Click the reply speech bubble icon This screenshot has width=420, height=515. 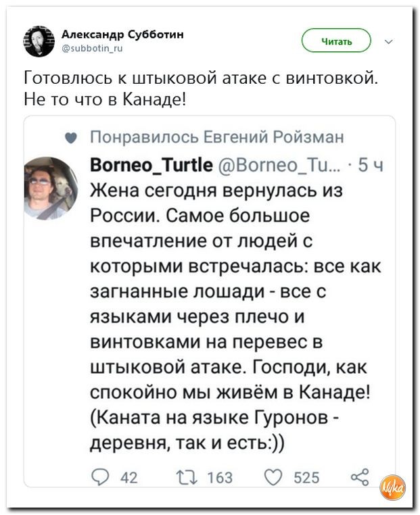99,477
